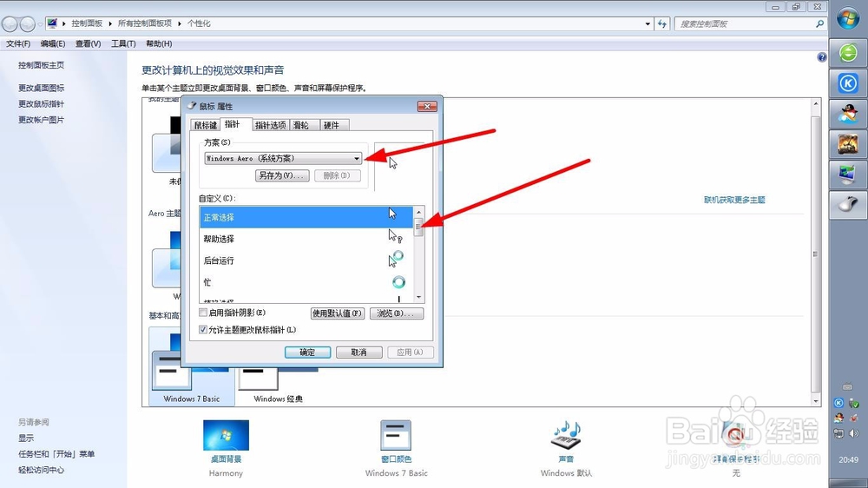Select 忙 pointer row
This screenshot has height=488, width=868.
coord(306,282)
